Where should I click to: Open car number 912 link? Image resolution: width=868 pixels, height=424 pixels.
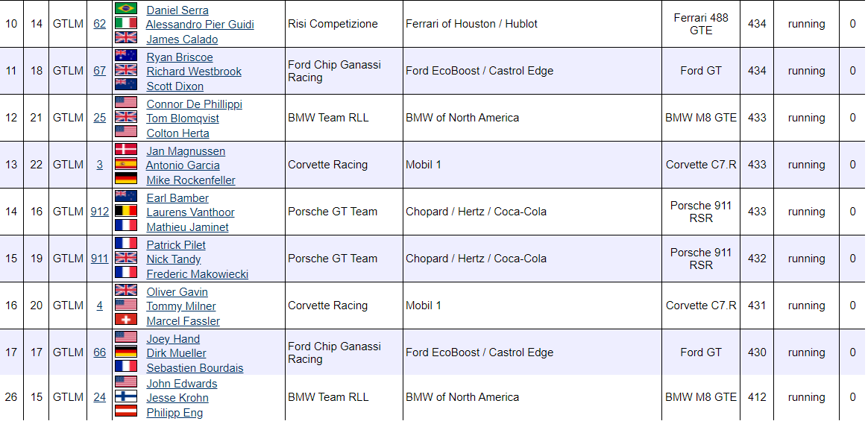[100, 212]
